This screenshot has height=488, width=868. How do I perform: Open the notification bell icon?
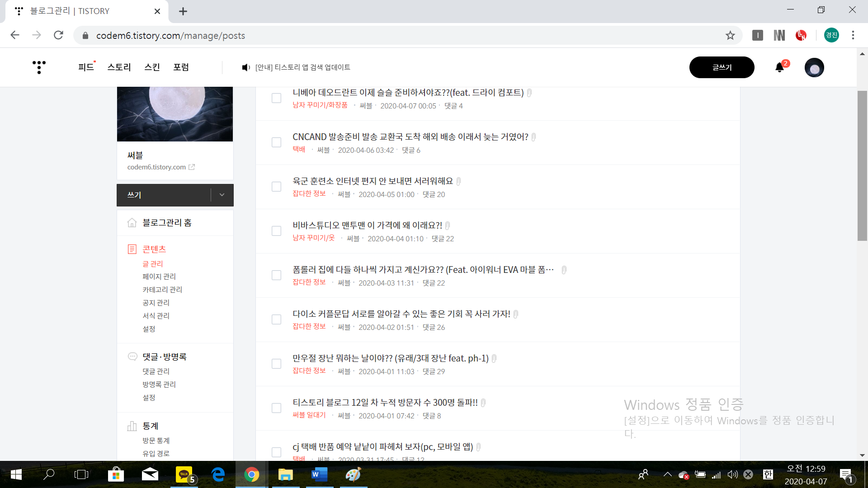[779, 67]
